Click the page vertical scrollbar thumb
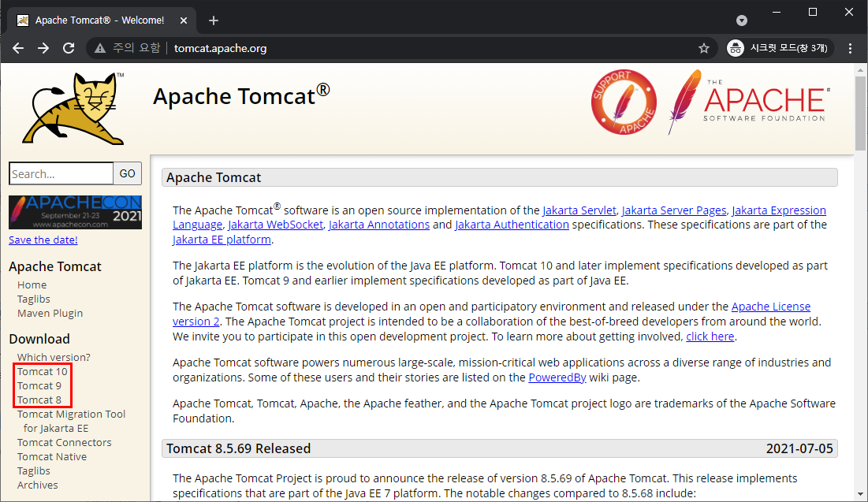The height and width of the screenshot is (502, 868). [859, 113]
